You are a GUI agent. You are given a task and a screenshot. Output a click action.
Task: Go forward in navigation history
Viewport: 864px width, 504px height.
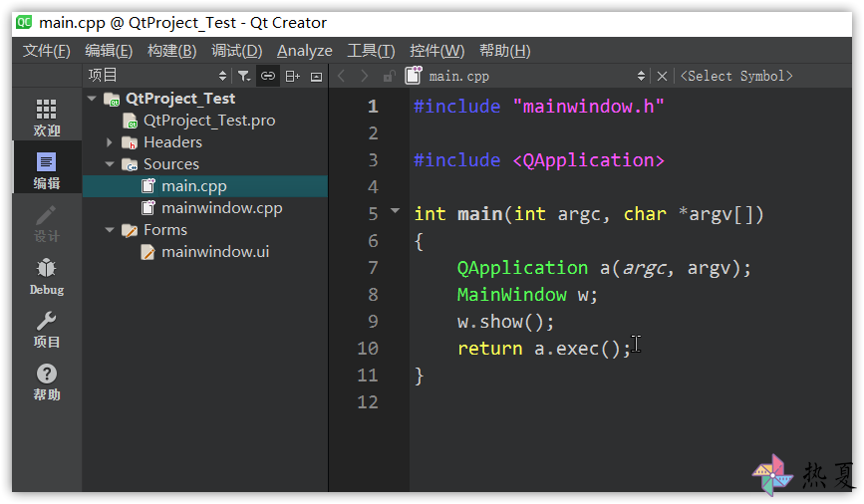click(364, 76)
